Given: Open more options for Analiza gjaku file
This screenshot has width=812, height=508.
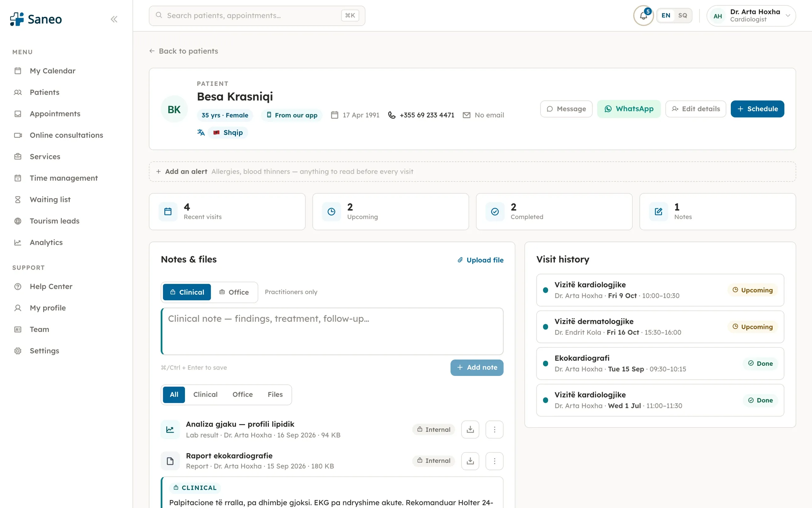Looking at the screenshot, I should coord(494,429).
